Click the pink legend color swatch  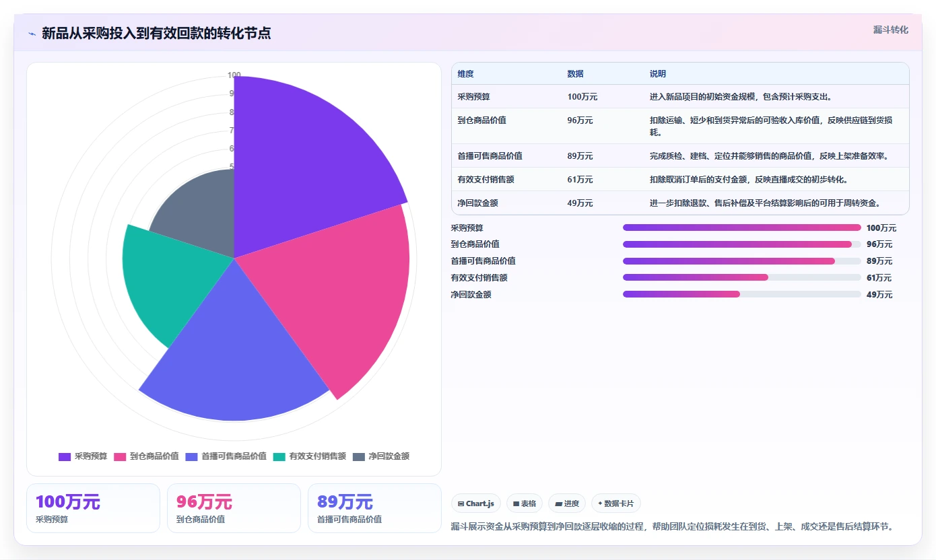coord(120,456)
